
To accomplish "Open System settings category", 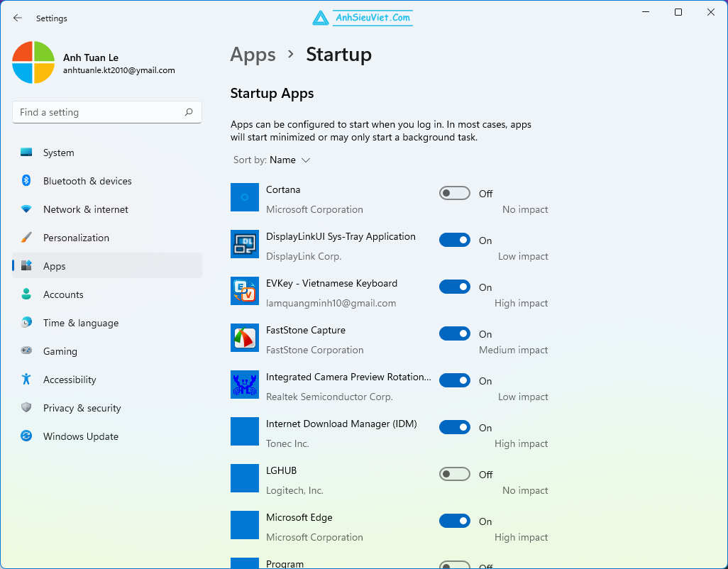I will pyautogui.click(x=107, y=153).
